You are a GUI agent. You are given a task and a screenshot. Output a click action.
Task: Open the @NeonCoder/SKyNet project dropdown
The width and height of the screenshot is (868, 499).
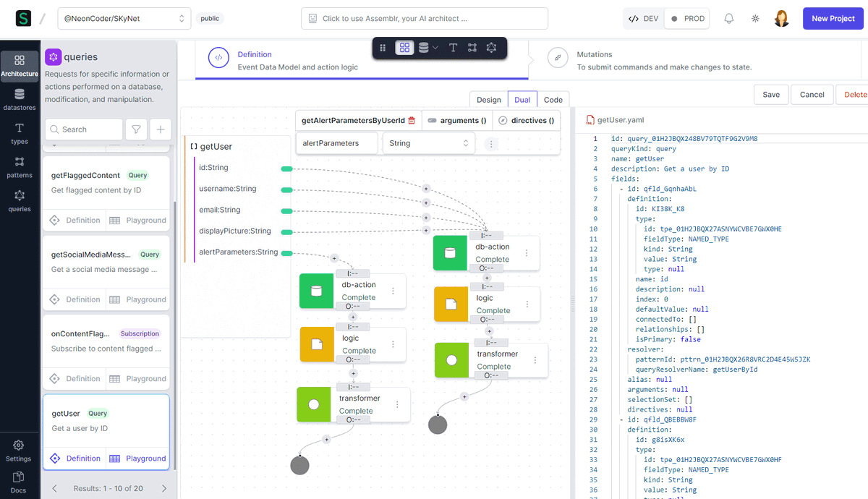point(124,19)
